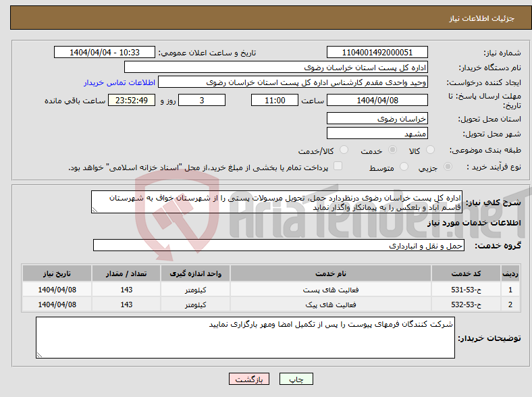Select the جزیی purchase type radio
This screenshot has width=532, height=397.
(x=448, y=167)
